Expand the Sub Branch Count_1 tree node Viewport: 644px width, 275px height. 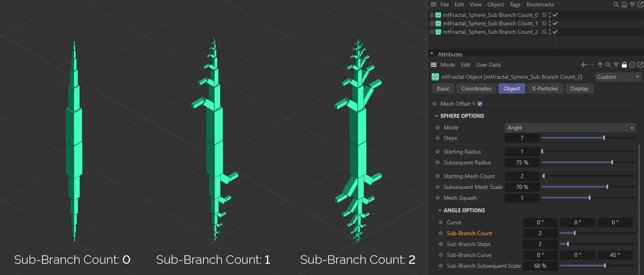click(432, 23)
